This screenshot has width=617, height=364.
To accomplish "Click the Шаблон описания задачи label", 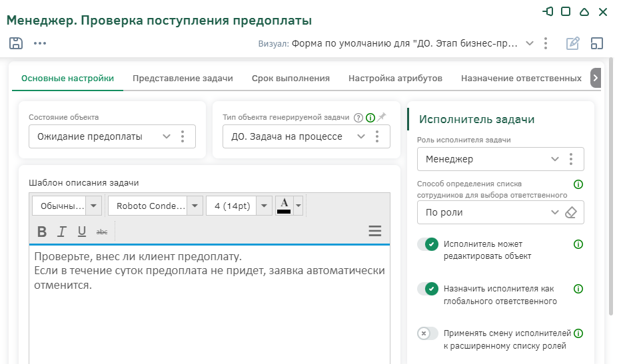I will click(x=84, y=183).
